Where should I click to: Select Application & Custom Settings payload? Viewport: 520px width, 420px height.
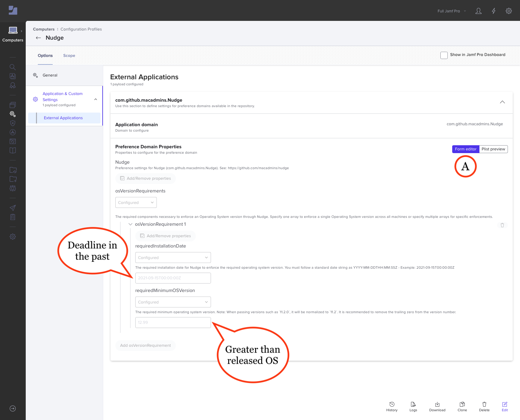click(64, 99)
